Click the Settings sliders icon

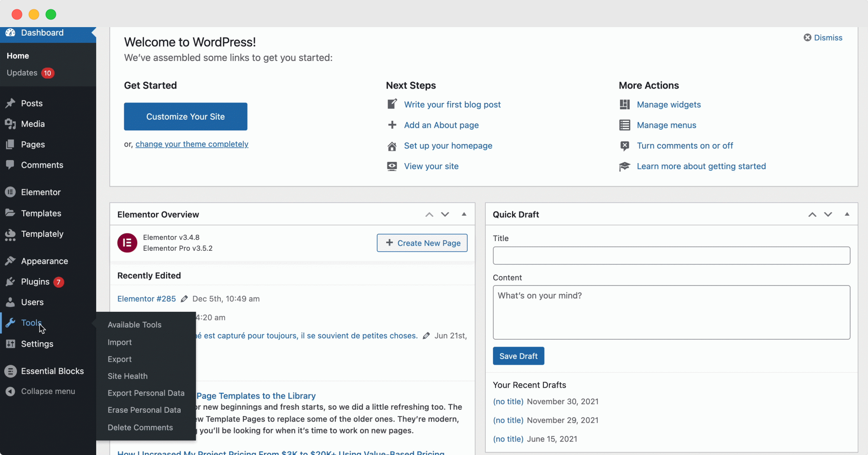(x=10, y=344)
